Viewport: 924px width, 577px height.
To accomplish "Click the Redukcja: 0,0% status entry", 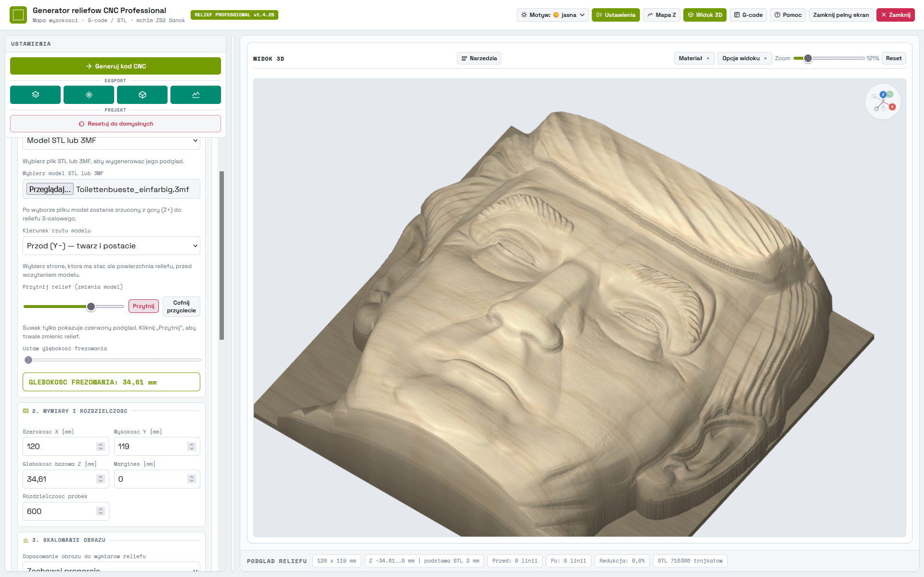I will click(x=622, y=561).
